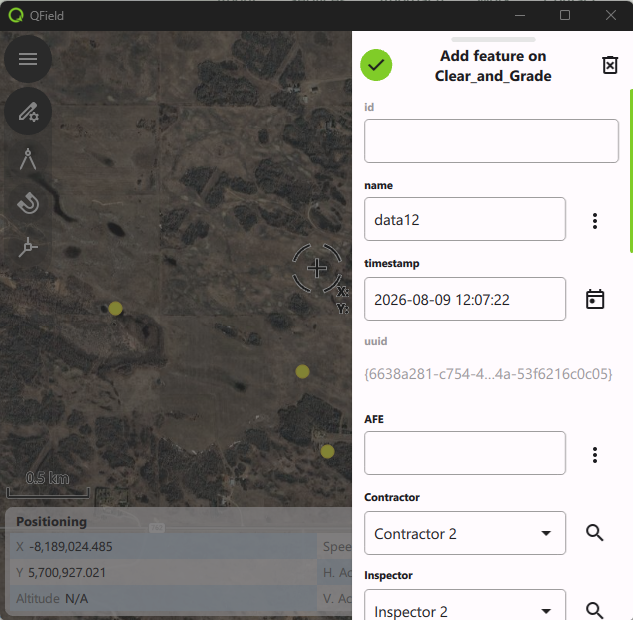Viewport: 633px width, 620px height.
Task: Search Inspector values with magnifier
Action: click(x=595, y=610)
